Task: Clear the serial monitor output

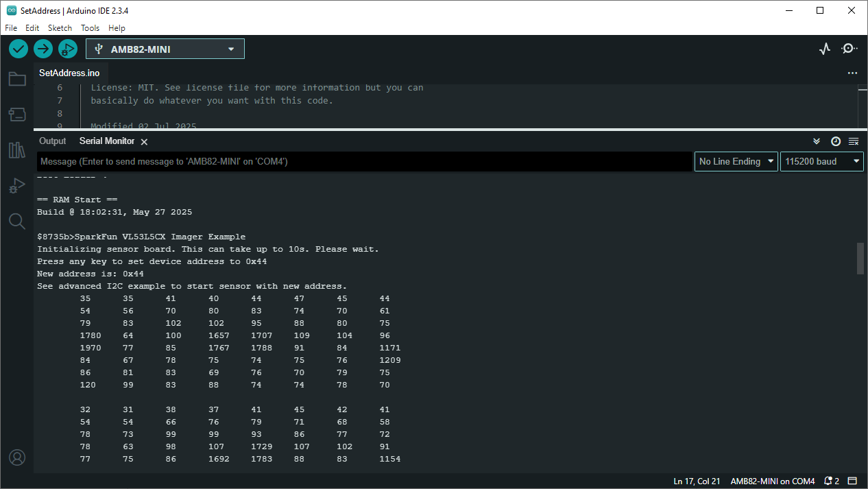Action: click(x=854, y=141)
